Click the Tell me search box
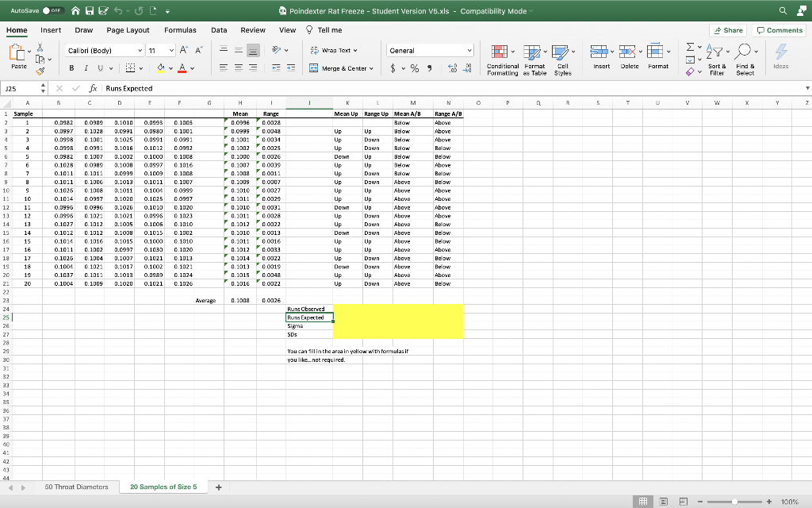 (x=324, y=30)
